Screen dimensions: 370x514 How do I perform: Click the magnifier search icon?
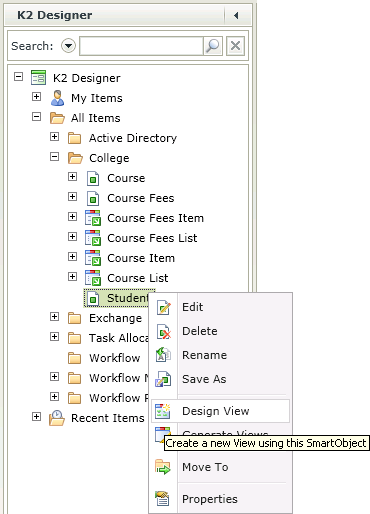(x=213, y=46)
